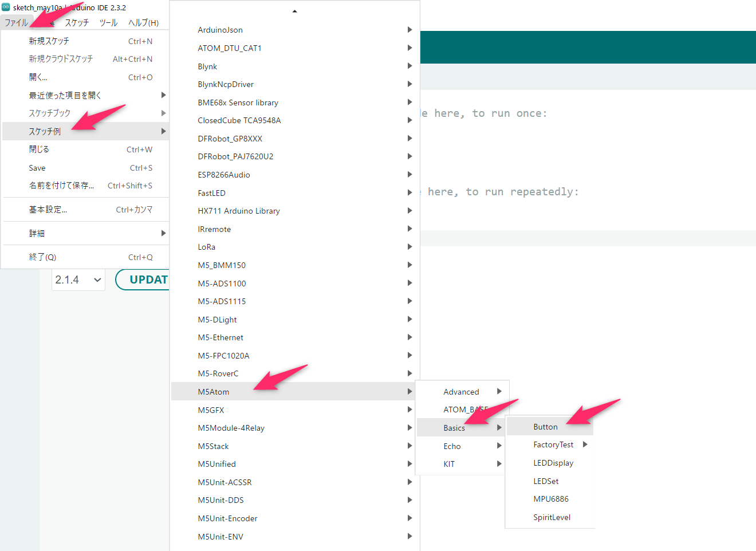Open the ヘルプ(H) menu
Screen dimensions: 756x551
(x=143, y=22)
